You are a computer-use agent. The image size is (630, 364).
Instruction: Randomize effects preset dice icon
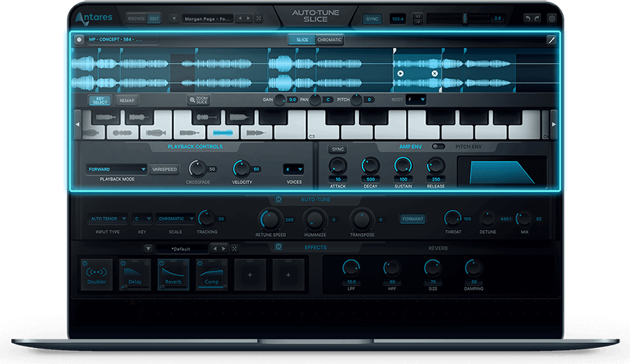coord(234,248)
